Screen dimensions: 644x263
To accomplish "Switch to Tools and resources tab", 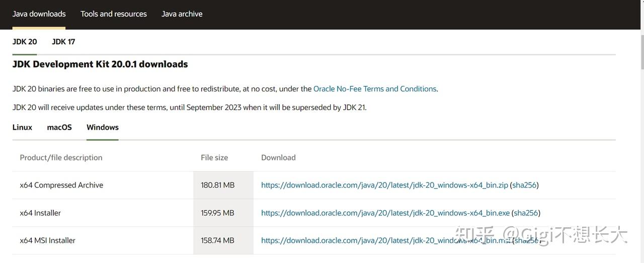I will (114, 14).
